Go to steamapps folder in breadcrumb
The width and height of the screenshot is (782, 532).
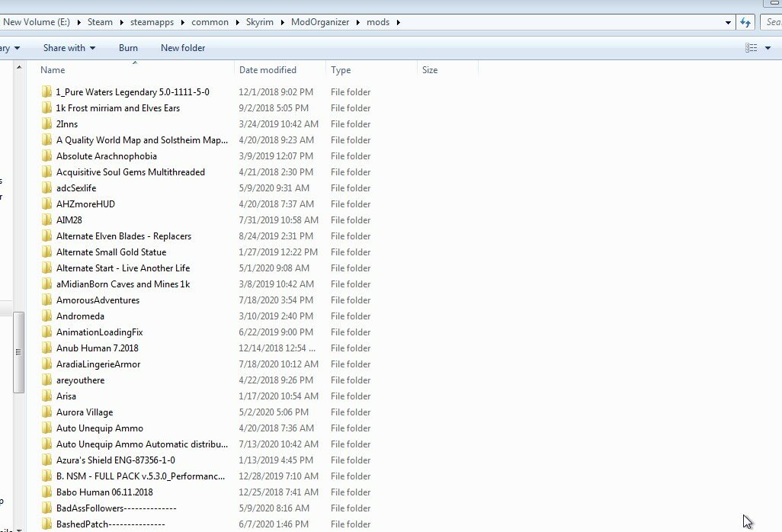coord(152,22)
